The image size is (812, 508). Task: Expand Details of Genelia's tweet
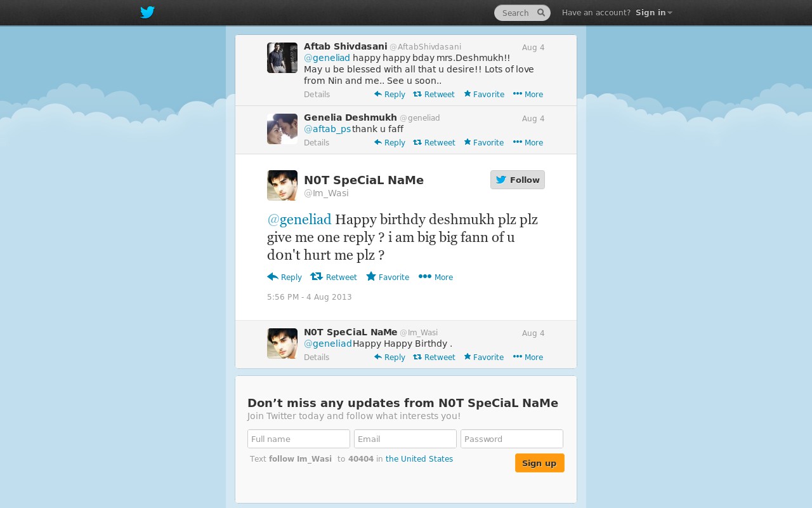coord(317,143)
